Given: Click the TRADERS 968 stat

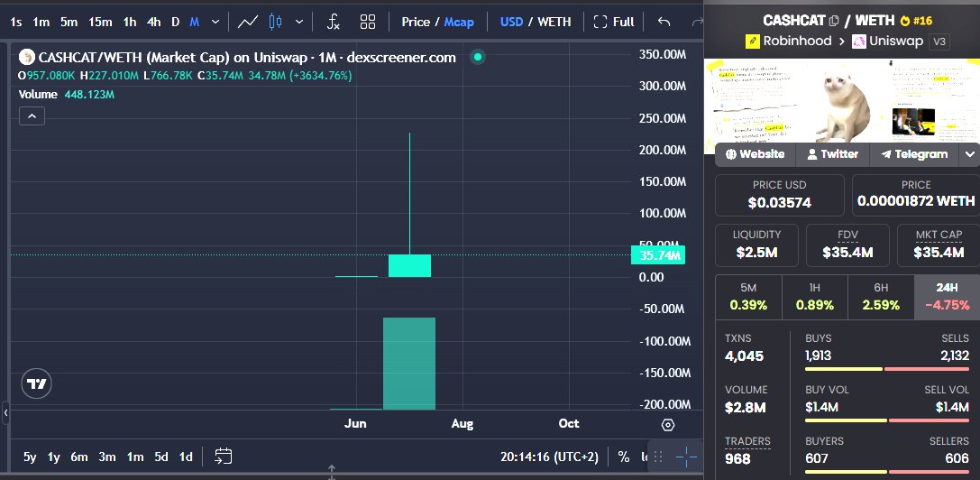Looking at the screenshot, I should pyautogui.click(x=747, y=451).
